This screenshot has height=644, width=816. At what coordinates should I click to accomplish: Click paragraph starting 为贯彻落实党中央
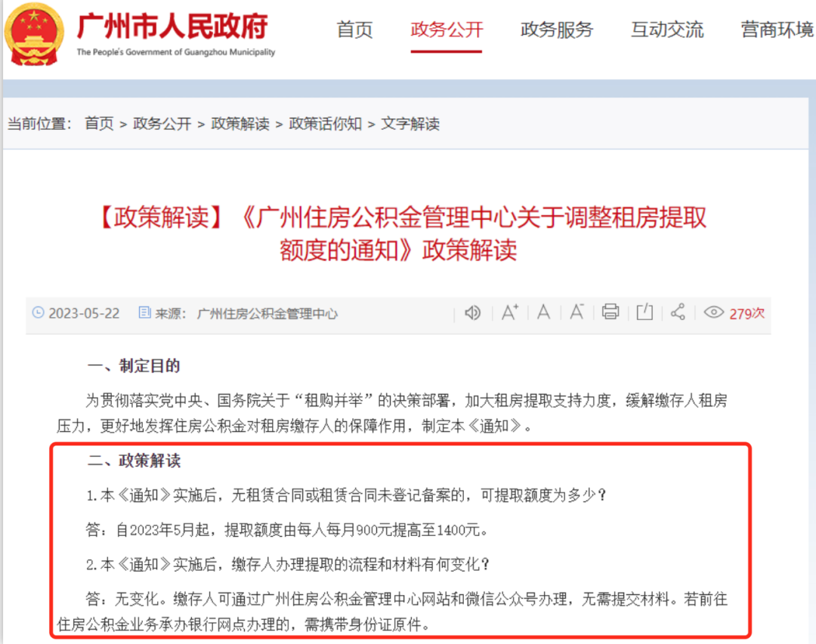pos(392,413)
